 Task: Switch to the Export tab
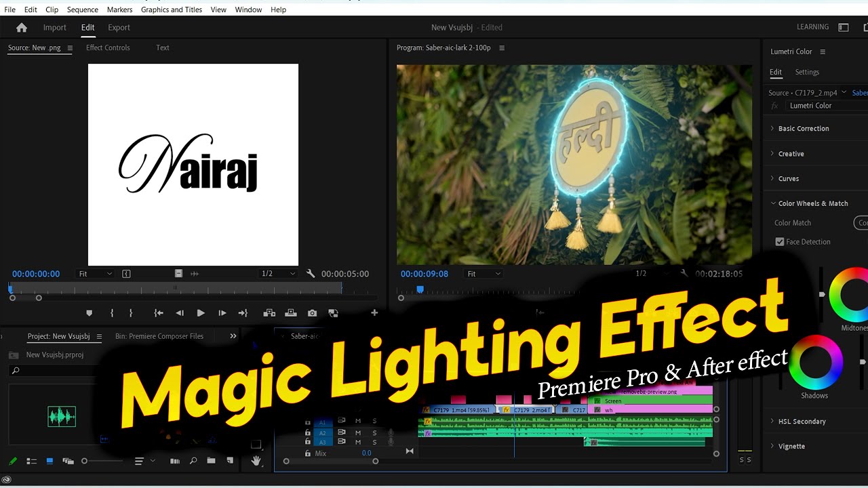click(x=119, y=28)
